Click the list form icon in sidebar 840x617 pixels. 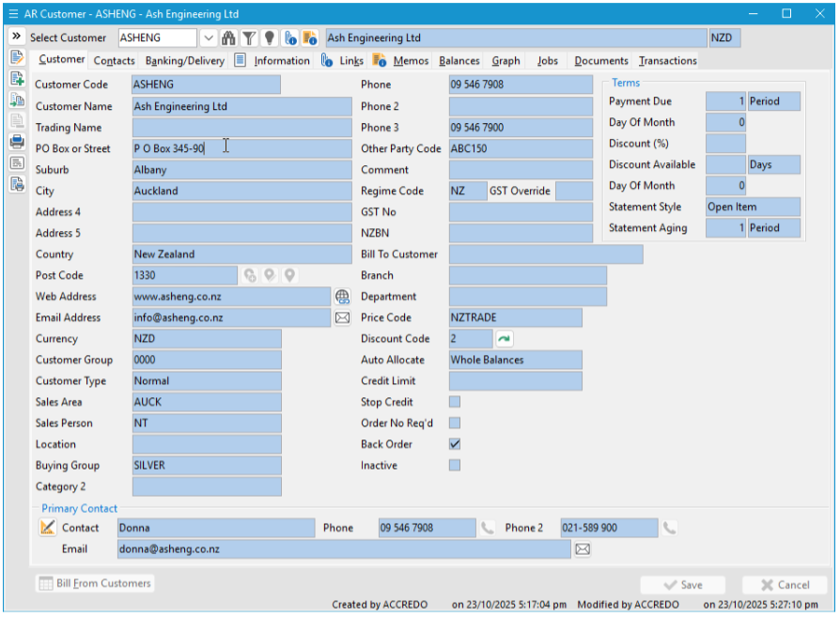(17, 162)
